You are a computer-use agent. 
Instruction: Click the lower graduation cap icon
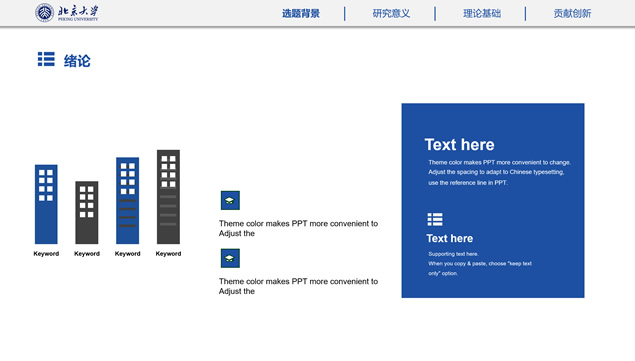[230, 258]
